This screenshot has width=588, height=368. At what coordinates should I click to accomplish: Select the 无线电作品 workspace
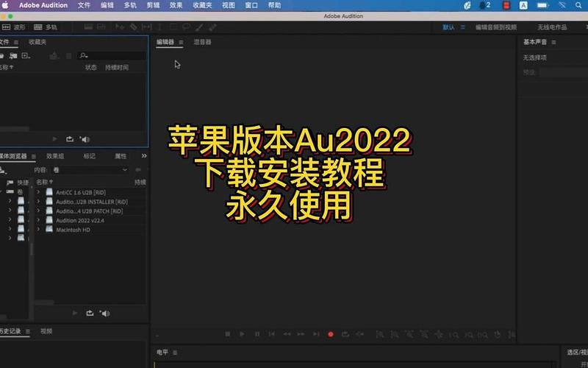[x=552, y=27]
